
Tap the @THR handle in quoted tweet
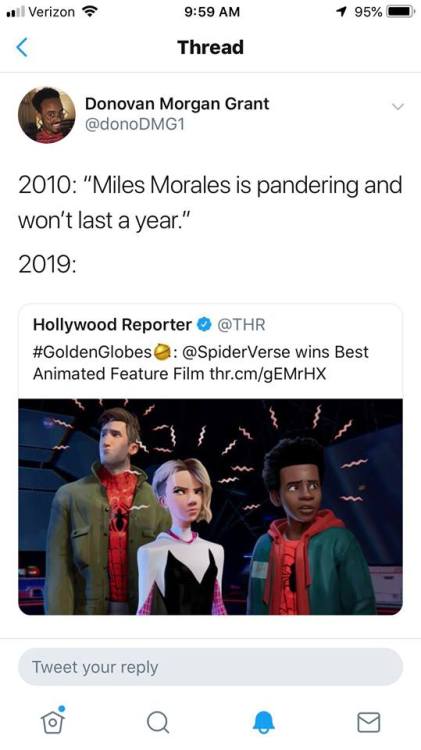coord(241,325)
